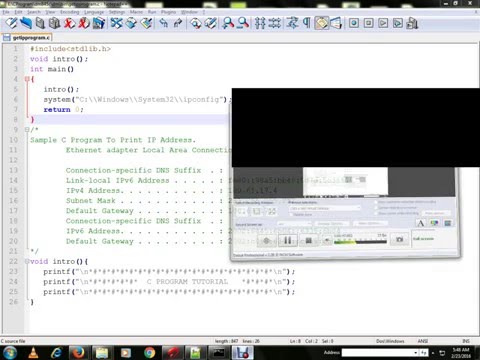Toggle the highlighted Indent Guide icon
Screen dimensions: 480x360
(322, 23)
